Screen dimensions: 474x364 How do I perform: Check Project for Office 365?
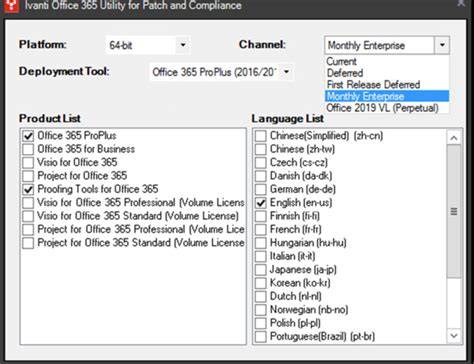[x=28, y=176]
